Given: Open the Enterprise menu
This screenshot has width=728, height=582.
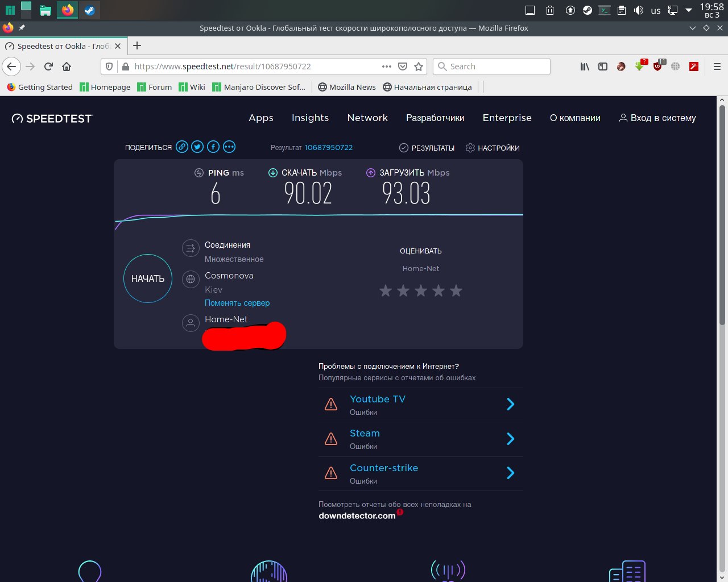Looking at the screenshot, I should 507,118.
